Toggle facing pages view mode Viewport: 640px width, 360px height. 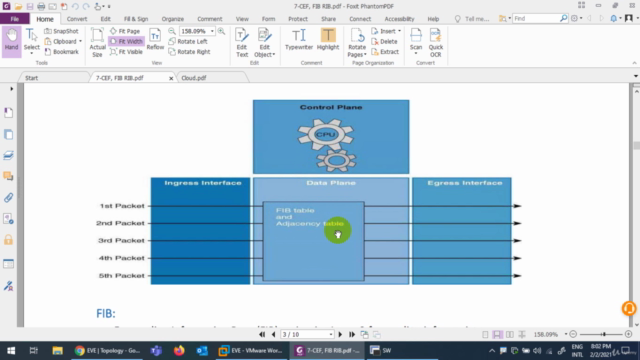[x=509, y=334]
